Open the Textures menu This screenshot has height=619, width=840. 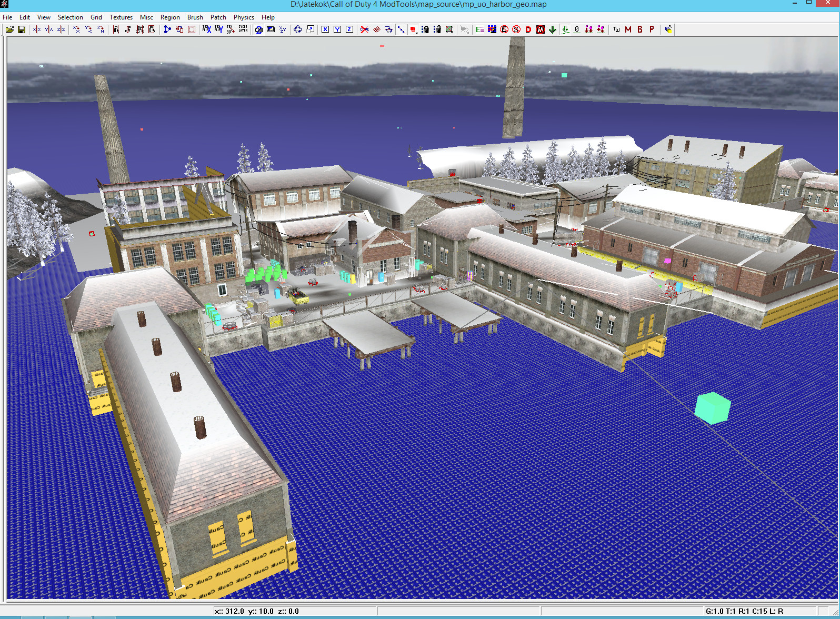(x=121, y=17)
